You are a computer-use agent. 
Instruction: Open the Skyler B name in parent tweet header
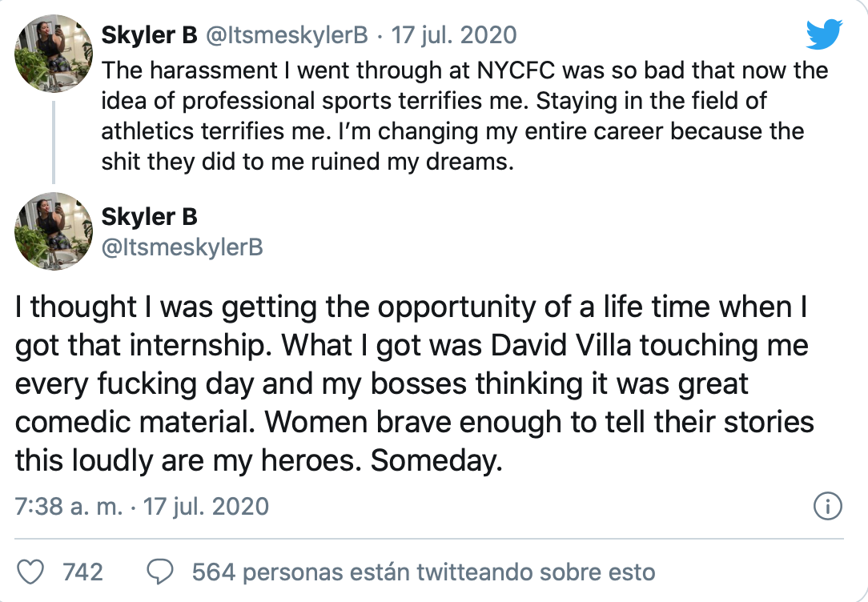(150, 35)
